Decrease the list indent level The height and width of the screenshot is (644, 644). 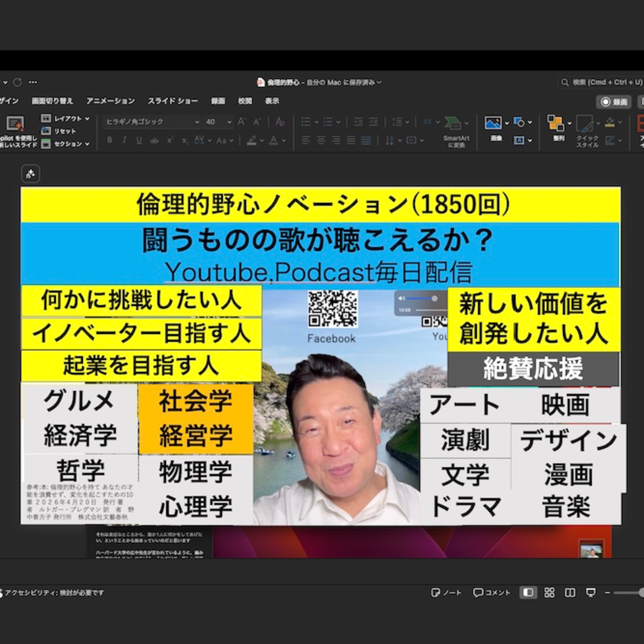coord(358,122)
